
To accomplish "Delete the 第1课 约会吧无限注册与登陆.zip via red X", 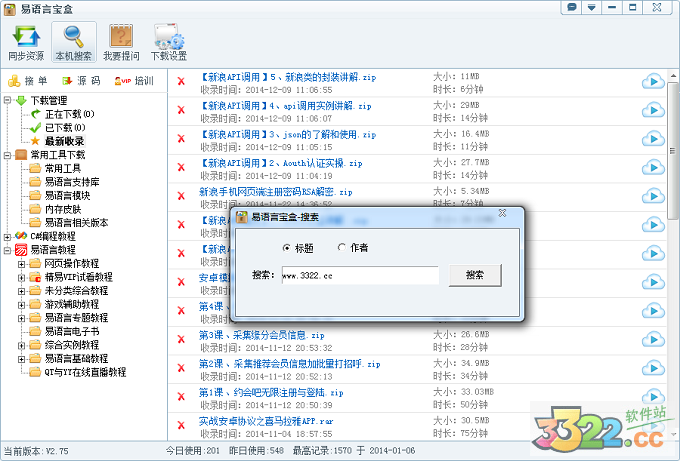I will click(181, 396).
